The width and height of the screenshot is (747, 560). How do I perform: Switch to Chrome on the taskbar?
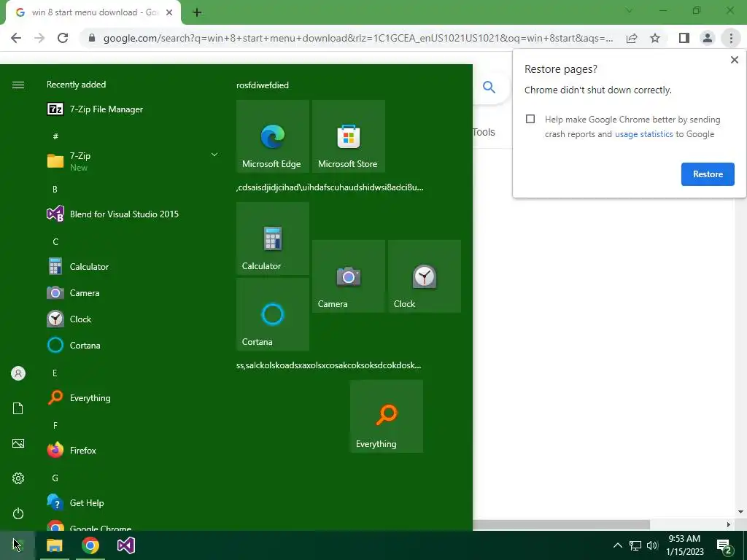90,545
